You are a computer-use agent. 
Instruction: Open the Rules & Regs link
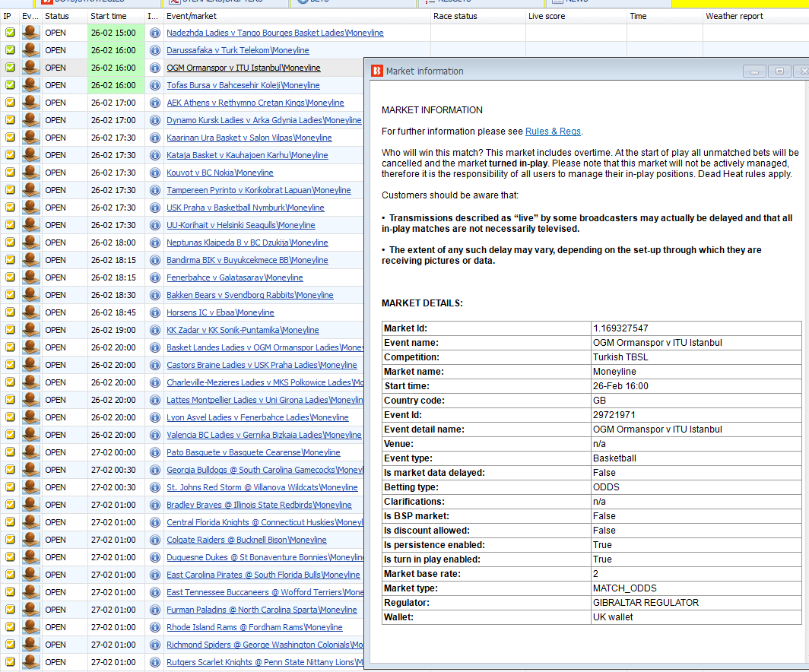tap(553, 132)
